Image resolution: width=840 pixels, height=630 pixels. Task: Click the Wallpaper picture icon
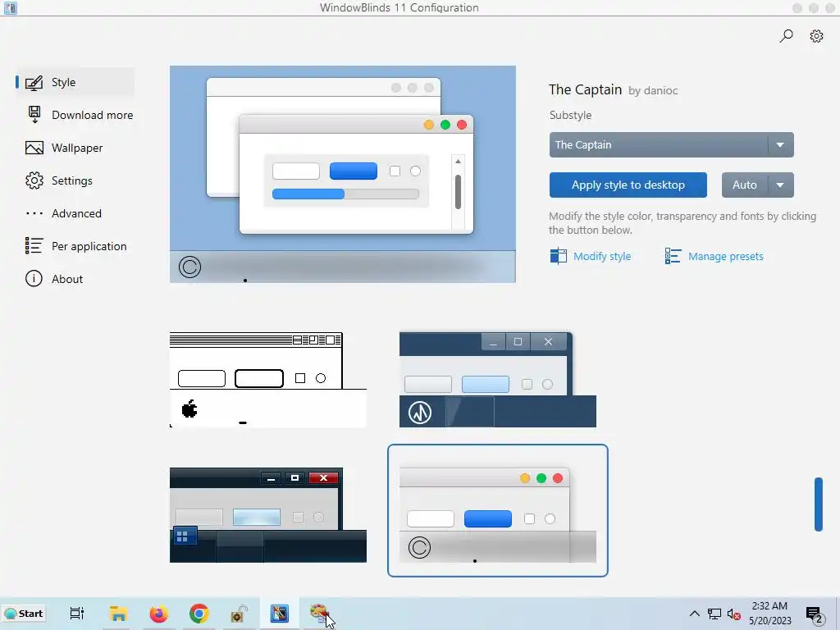(34, 148)
